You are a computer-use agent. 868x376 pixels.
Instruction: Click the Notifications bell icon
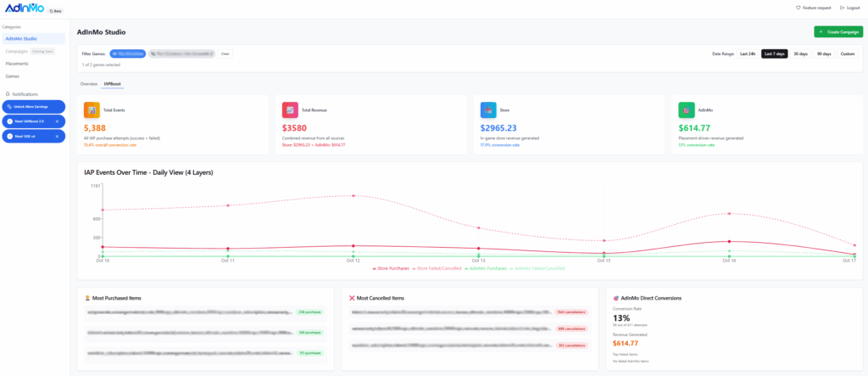(8, 94)
